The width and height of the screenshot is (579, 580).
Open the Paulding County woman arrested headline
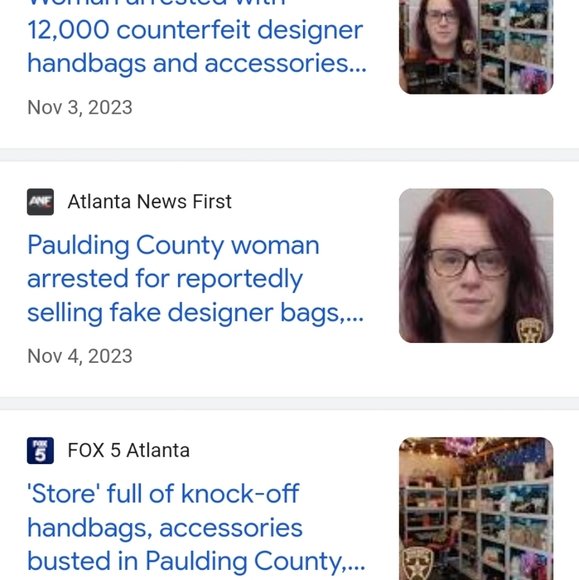(195, 279)
